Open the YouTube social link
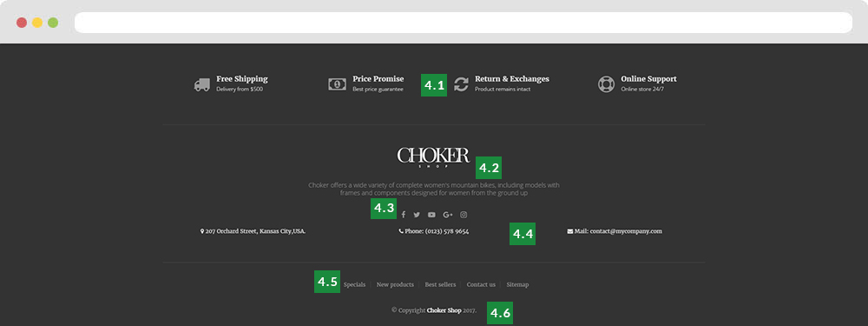The image size is (868, 326). [431, 215]
